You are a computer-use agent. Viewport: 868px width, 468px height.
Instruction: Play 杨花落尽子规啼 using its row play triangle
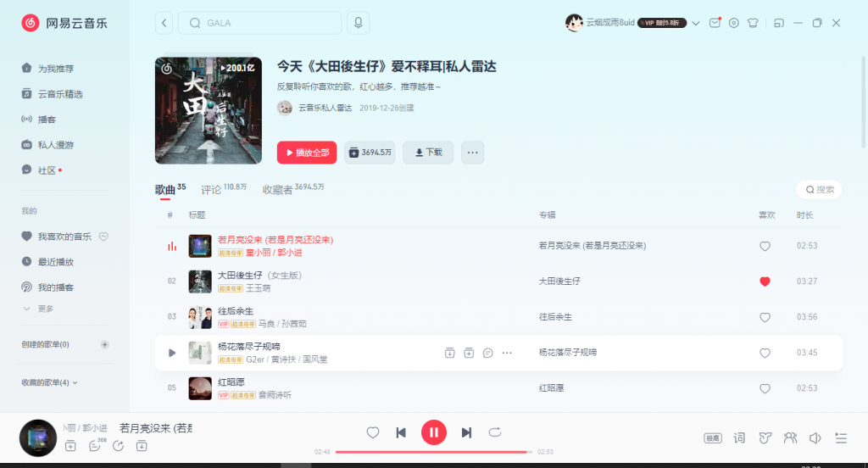click(172, 353)
